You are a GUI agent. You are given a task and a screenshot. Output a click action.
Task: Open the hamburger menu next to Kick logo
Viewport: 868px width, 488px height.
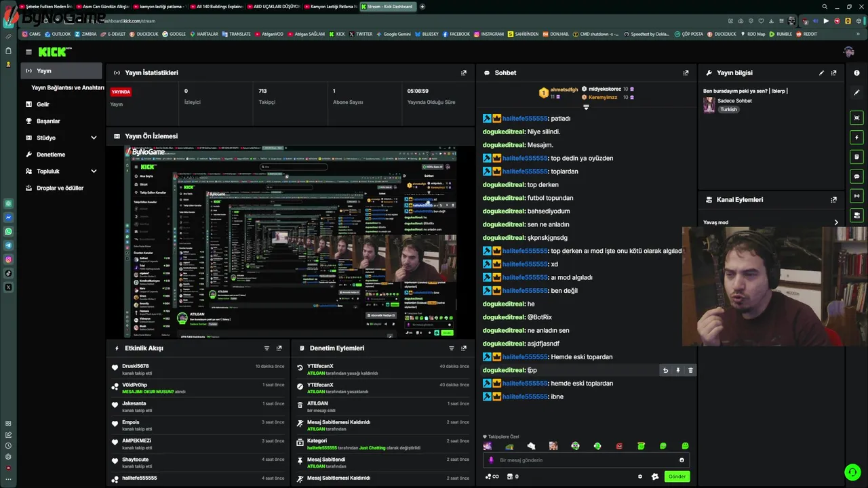click(28, 52)
